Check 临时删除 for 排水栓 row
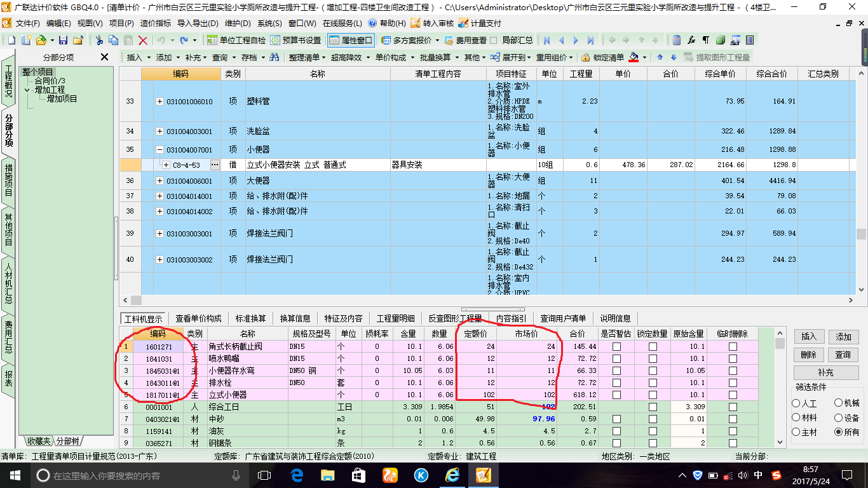The image size is (868, 488). click(x=733, y=383)
